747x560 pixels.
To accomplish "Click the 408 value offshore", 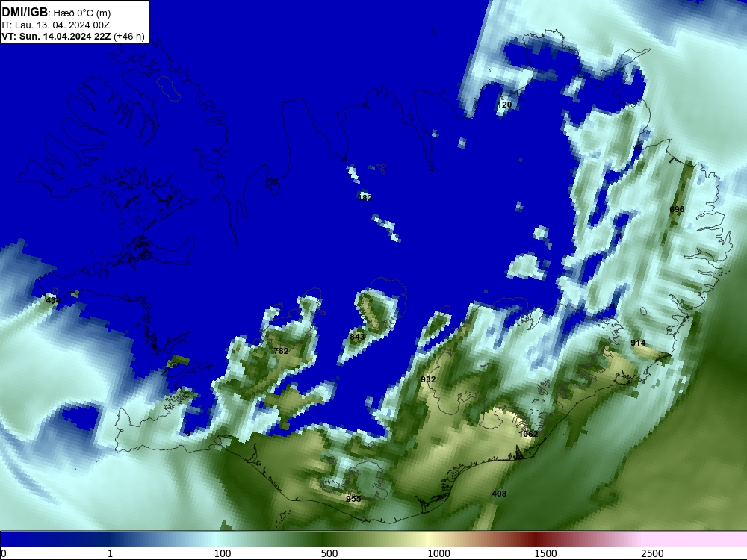I will pyautogui.click(x=499, y=494).
